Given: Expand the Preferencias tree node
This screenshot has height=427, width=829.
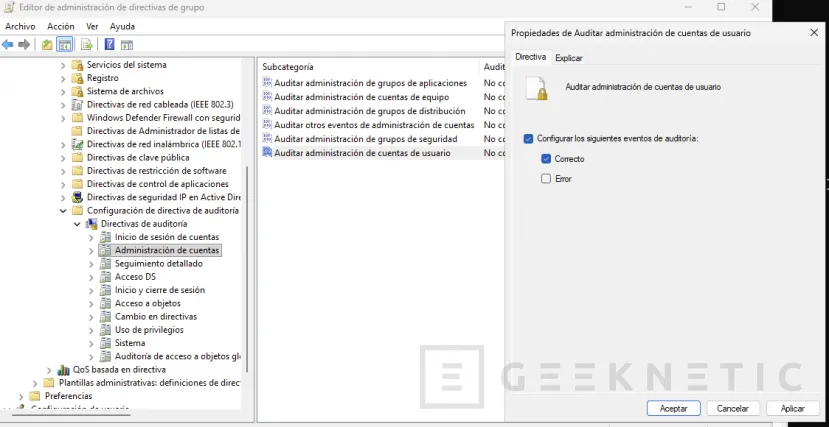Looking at the screenshot, I should [22, 396].
